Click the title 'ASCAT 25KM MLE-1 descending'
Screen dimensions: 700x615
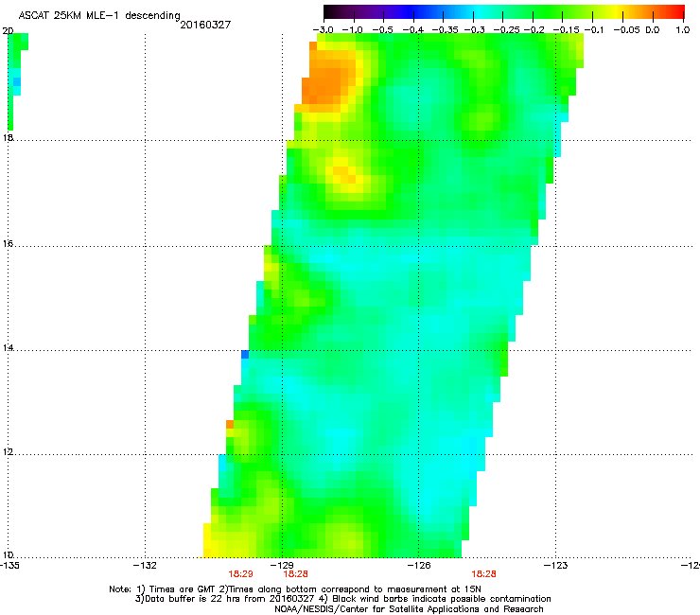coord(99,15)
